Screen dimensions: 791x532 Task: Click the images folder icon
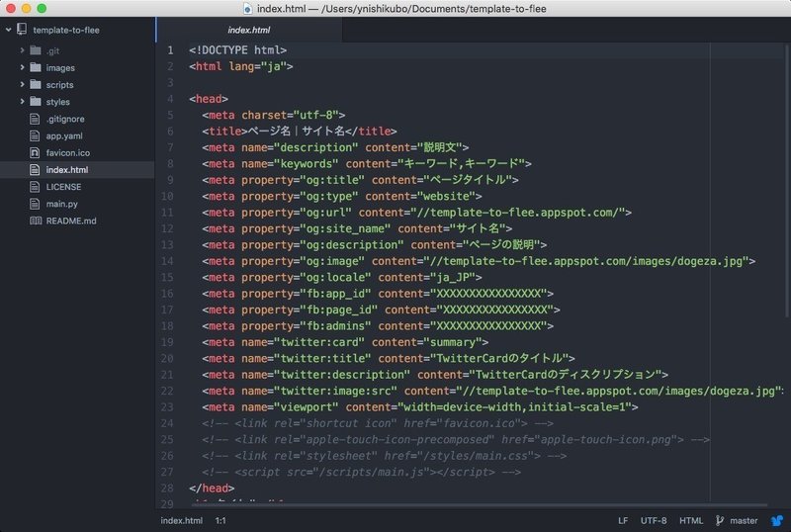(36, 67)
